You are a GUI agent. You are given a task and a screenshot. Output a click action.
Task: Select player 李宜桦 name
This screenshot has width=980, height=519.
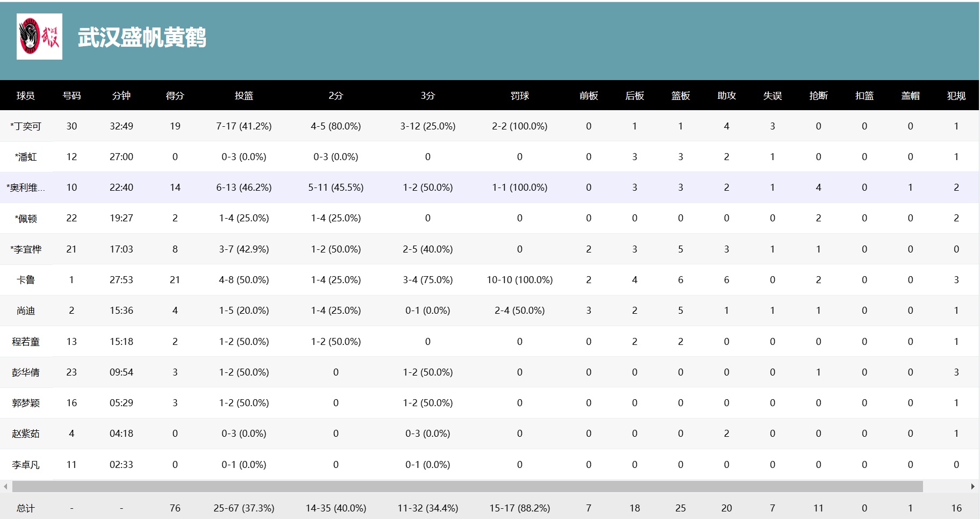coord(26,249)
